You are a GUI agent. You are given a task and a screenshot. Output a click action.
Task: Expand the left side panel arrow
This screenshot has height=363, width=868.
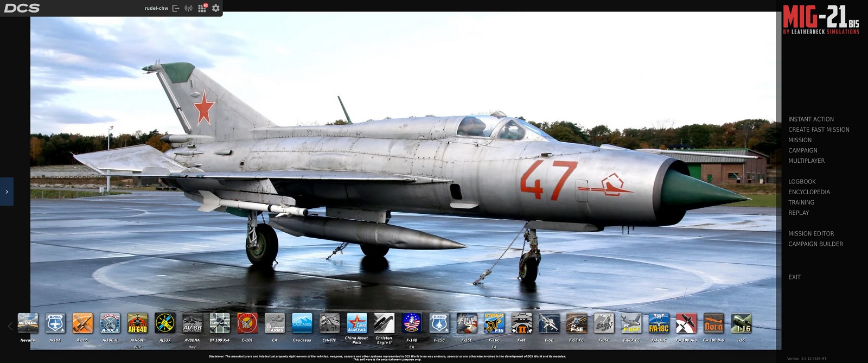click(x=7, y=192)
